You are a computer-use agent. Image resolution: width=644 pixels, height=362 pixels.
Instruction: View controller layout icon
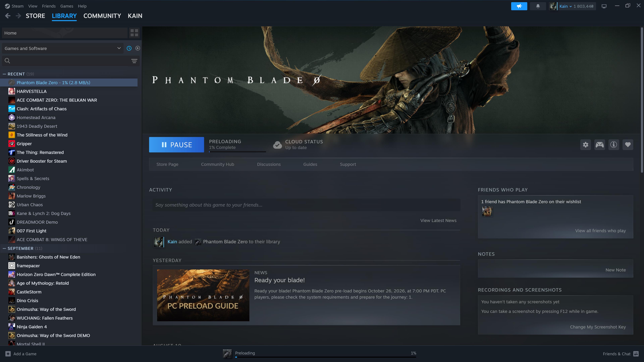600,145
